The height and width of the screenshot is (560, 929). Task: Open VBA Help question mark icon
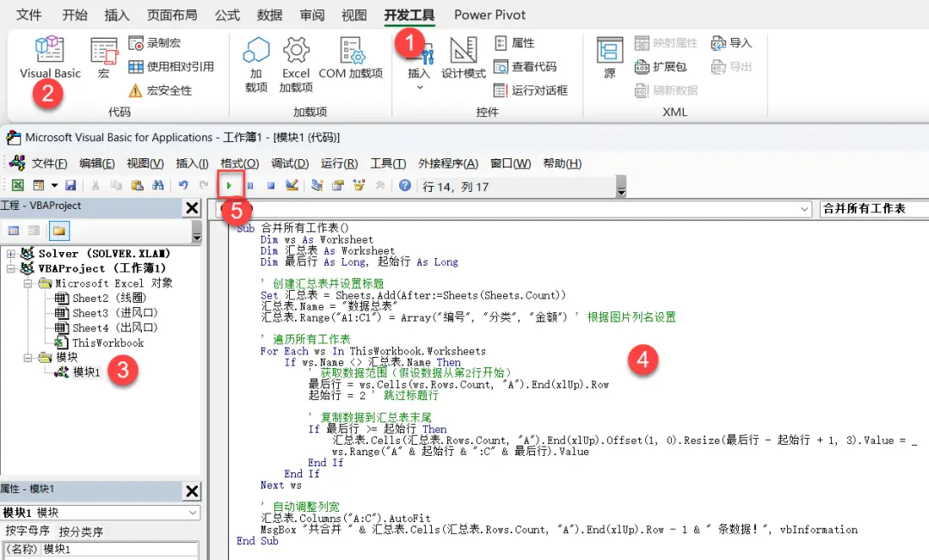click(404, 186)
